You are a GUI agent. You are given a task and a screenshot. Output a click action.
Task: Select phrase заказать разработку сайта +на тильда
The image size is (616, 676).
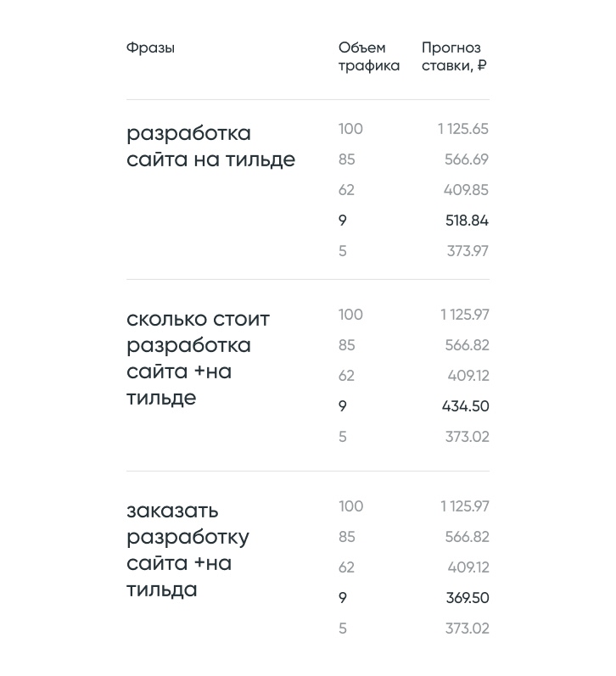pyautogui.click(x=188, y=550)
